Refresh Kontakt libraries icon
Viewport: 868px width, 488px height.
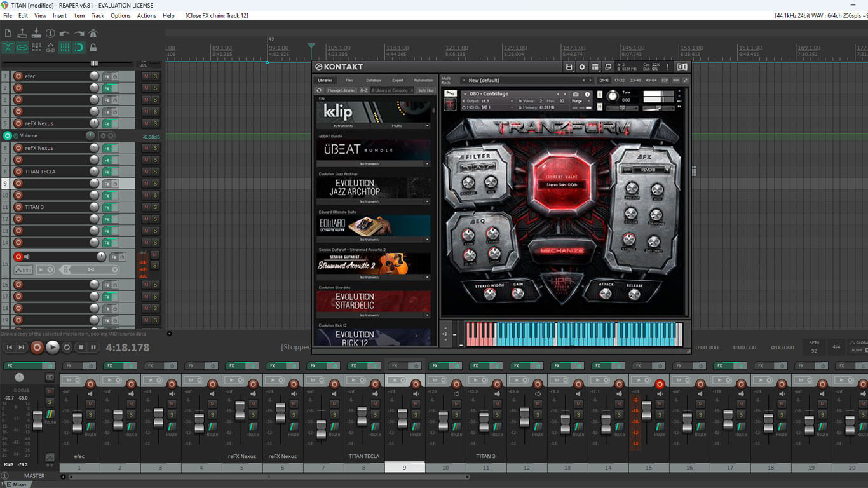tap(320, 90)
